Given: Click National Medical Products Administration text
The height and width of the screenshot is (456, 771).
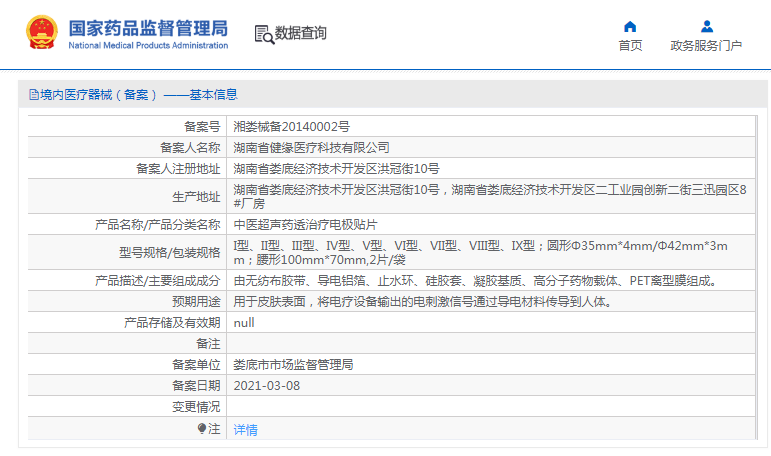Looking at the screenshot, I should [148, 45].
